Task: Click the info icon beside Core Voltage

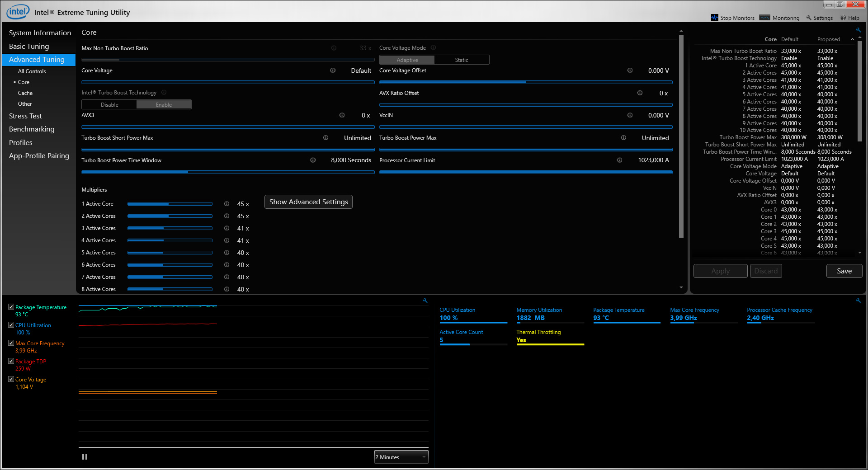Action: pos(333,70)
